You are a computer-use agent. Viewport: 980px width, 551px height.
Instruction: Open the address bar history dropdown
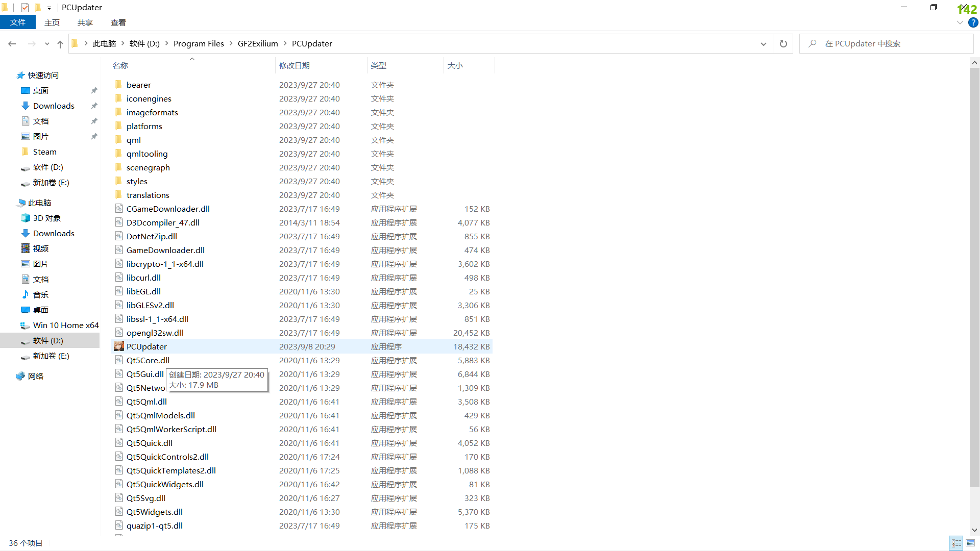(x=764, y=44)
